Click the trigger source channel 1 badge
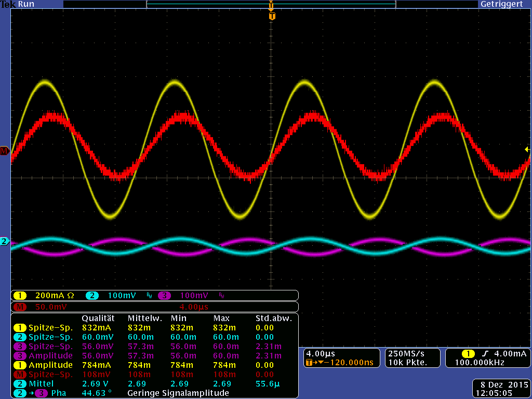Image resolution: width=532 pixels, height=399 pixels. click(x=468, y=354)
